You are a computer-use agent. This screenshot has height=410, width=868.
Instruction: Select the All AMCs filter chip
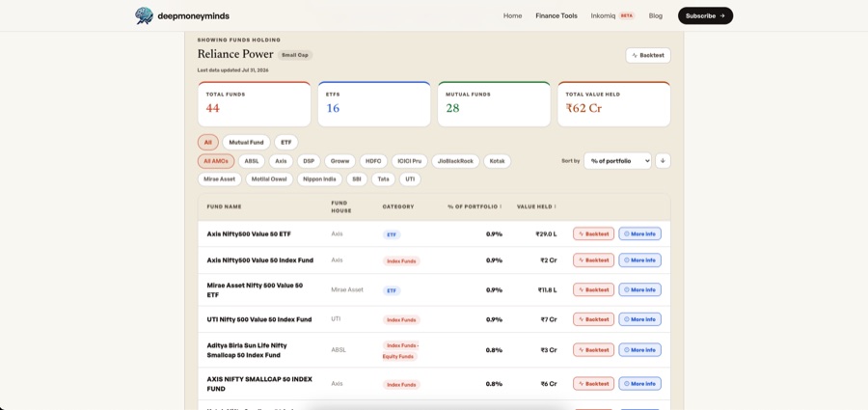pyautogui.click(x=216, y=161)
